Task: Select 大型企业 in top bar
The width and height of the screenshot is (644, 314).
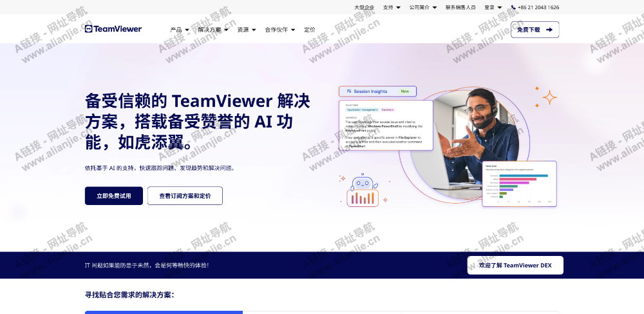Action: click(x=365, y=7)
